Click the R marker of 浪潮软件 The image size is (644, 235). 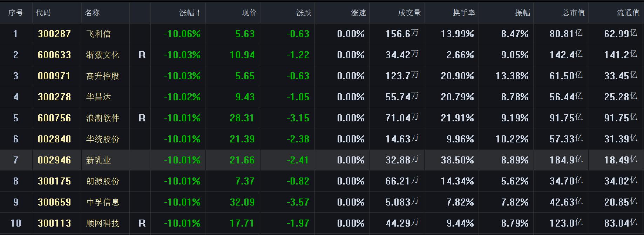pyautogui.click(x=142, y=118)
